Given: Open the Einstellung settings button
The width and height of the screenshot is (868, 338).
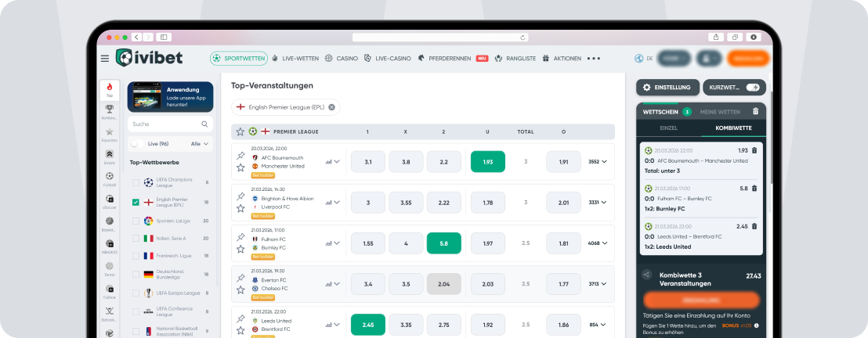Looking at the screenshot, I should pos(667,88).
